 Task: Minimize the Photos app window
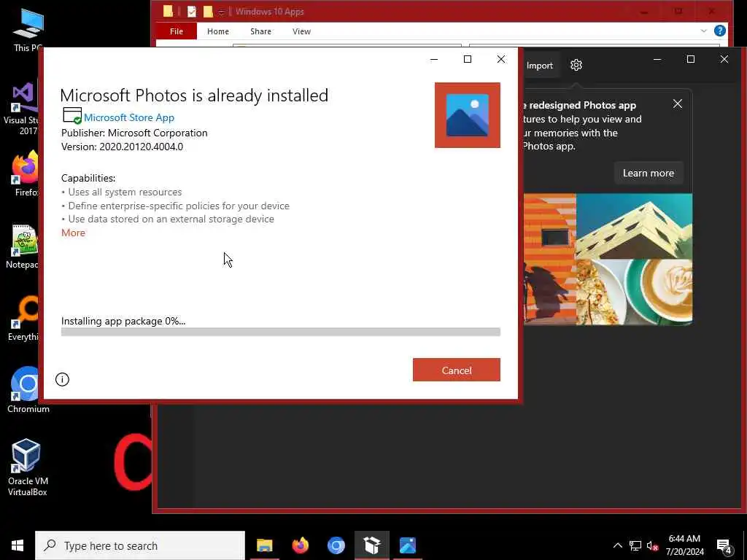[x=657, y=59]
